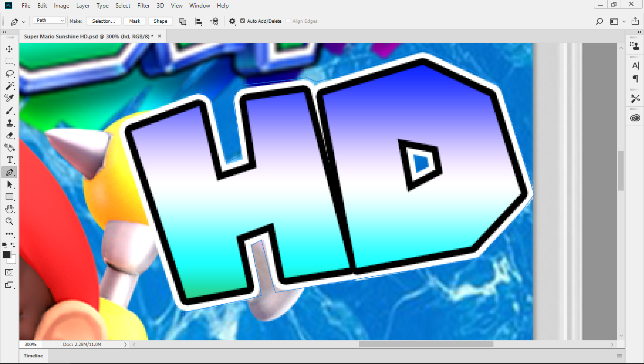Select the Super Mario Sunshine HD.psd tab

click(89, 36)
